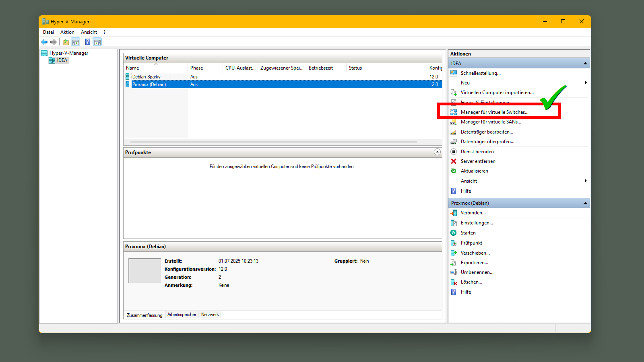Screen dimensions: 644x362
Task: Expand the Neu submenu arrow
Action: pos(586,83)
